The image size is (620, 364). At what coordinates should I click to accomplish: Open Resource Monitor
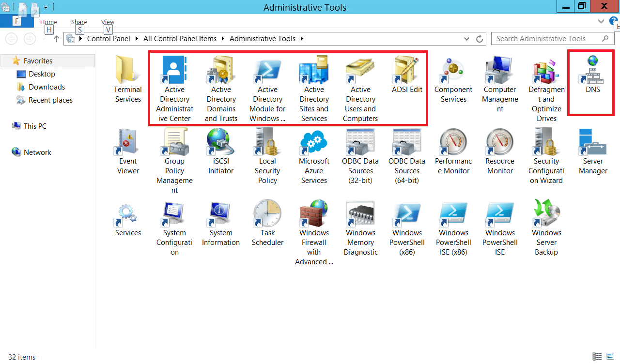pos(500,152)
